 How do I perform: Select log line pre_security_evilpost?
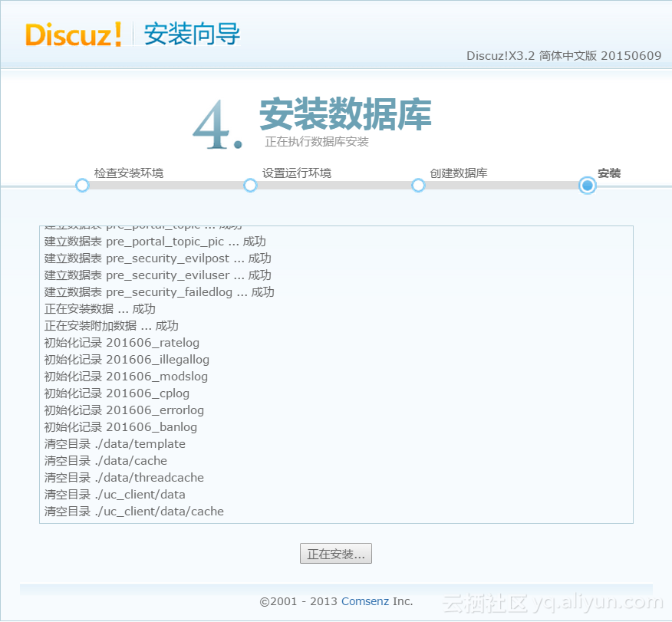[x=158, y=258]
